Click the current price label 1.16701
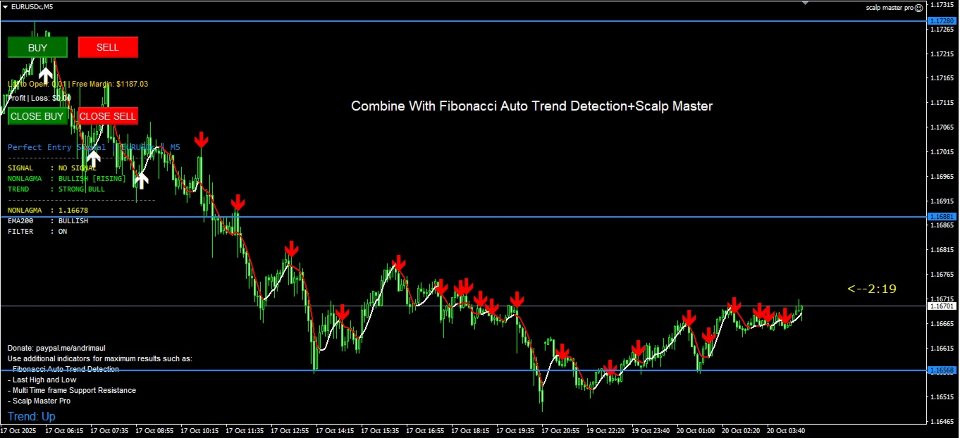Image resolution: width=960 pixels, height=438 pixels. click(942, 306)
